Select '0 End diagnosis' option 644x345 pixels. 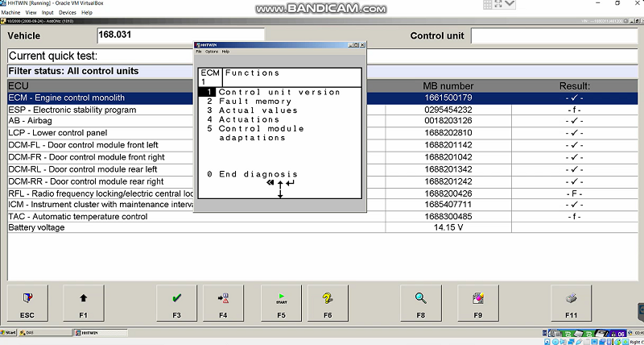252,174
